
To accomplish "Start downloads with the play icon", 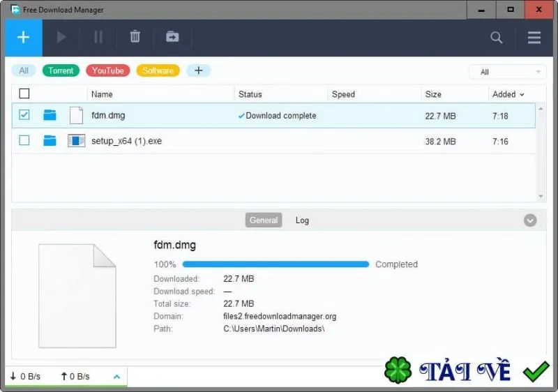I will point(61,37).
